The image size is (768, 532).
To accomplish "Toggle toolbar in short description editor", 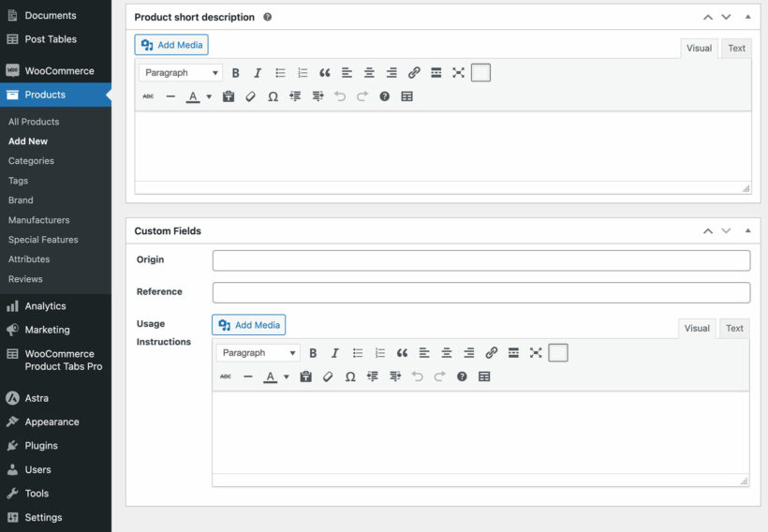I will pos(480,73).
